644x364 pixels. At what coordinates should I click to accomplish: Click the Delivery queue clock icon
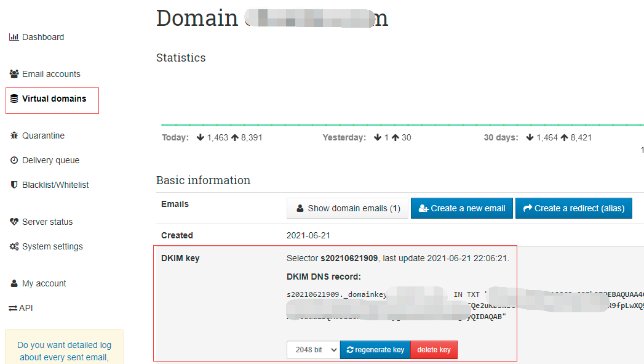14,160
